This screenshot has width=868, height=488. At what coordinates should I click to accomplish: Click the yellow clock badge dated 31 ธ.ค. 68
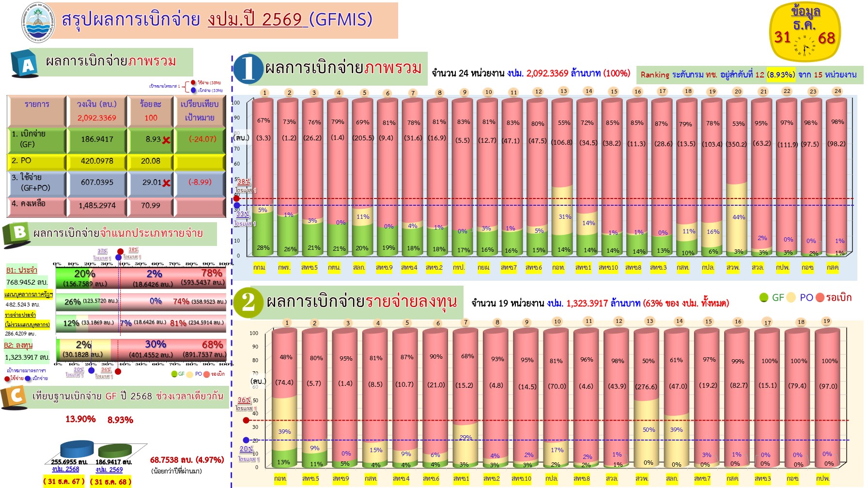[805, 32]
